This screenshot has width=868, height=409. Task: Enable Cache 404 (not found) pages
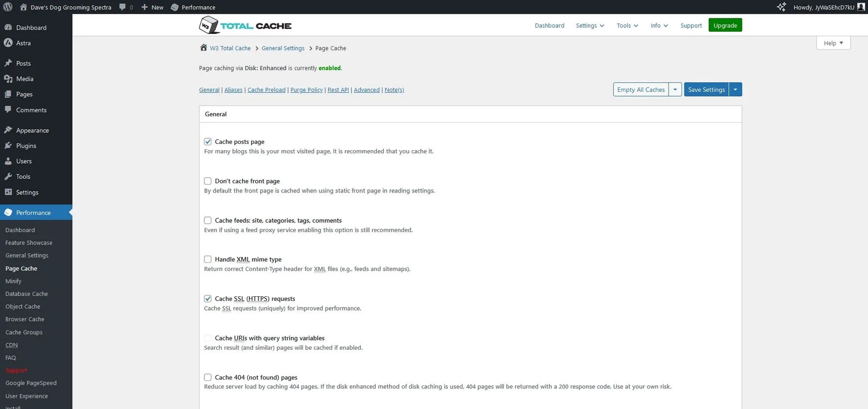pyautogui.click(x=208, y=377)
